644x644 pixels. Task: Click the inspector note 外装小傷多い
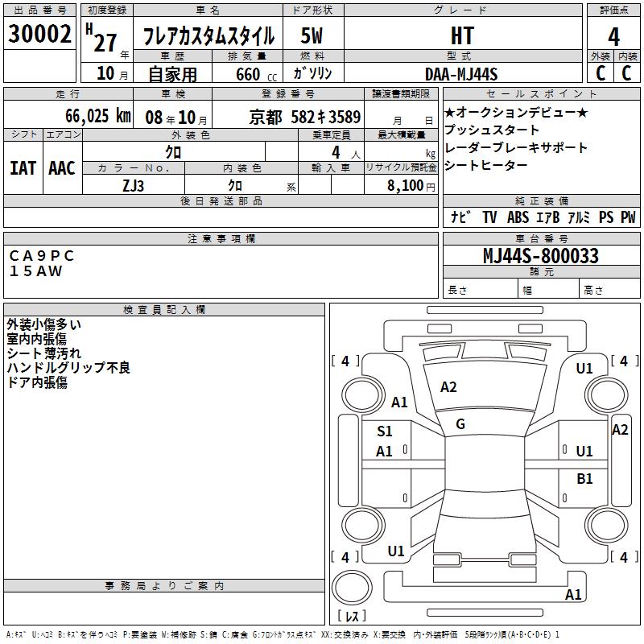[44, 324]
